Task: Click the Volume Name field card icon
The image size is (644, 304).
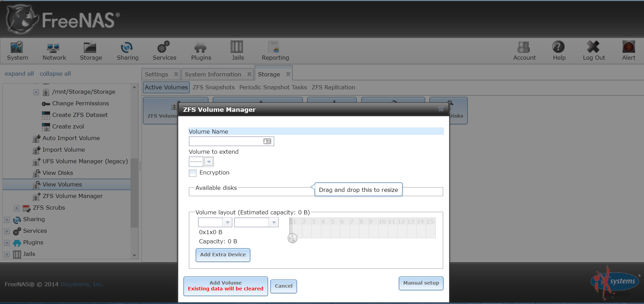Action: (267, 141)
